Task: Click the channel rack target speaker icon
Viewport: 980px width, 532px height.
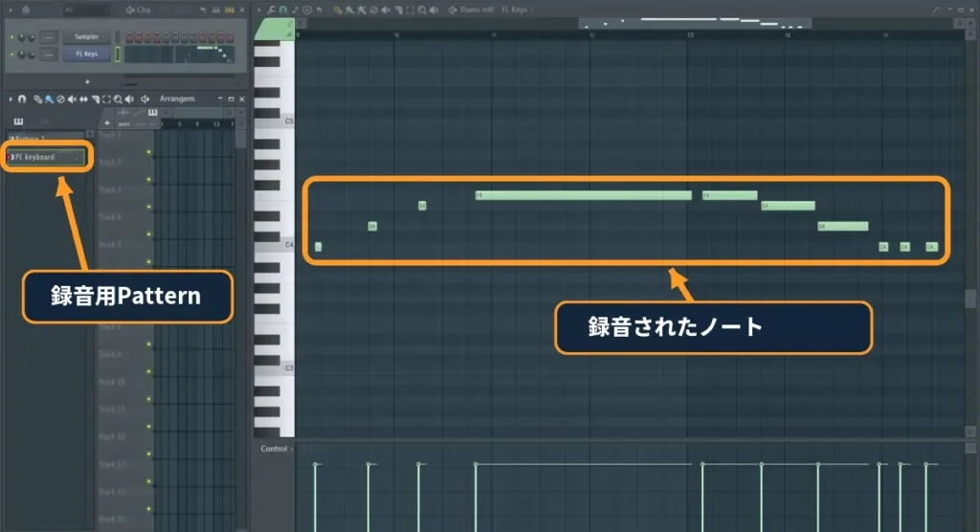Action: pyautogui.click(x=130, y=10)
